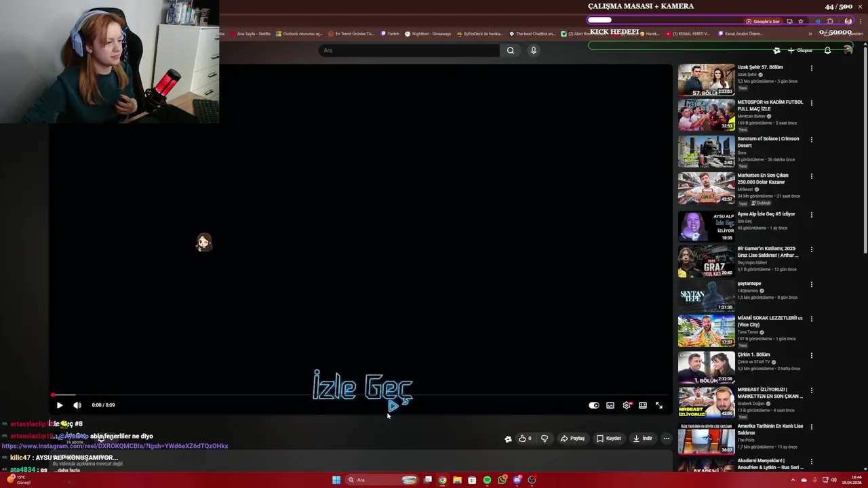The height and width of the screenshot is (488, 868).
Task: Open options for Sanctum of Solace video
Action: click(x=811, y=140)
